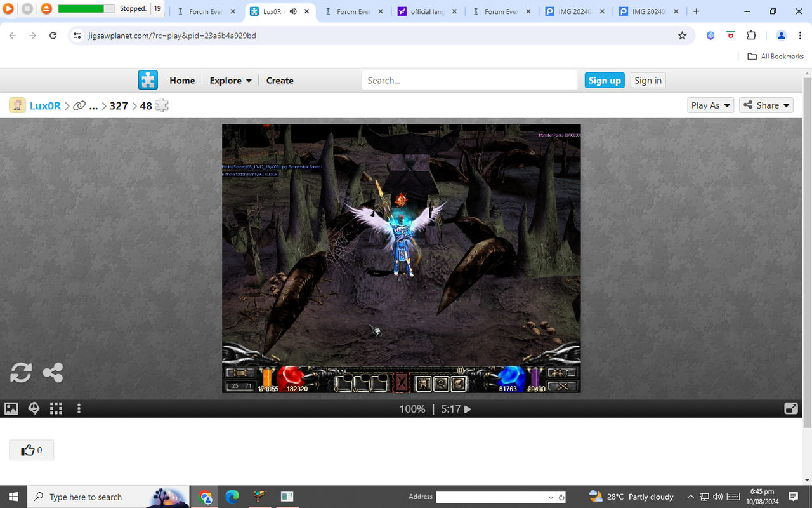Open Chrome from the taskbar
This screenshot has width=812, height=508.
(x=205, y=497)
